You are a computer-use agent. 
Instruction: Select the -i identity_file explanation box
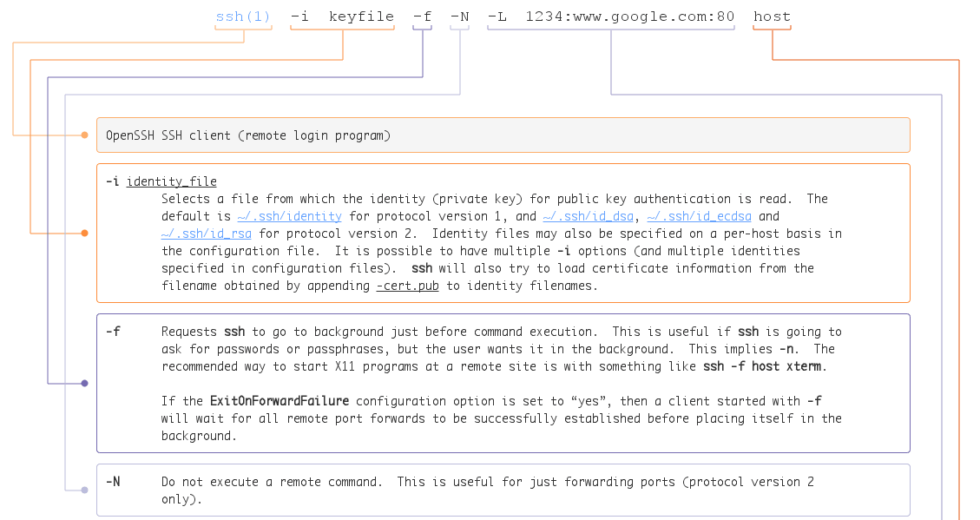(x=503, y=233)
